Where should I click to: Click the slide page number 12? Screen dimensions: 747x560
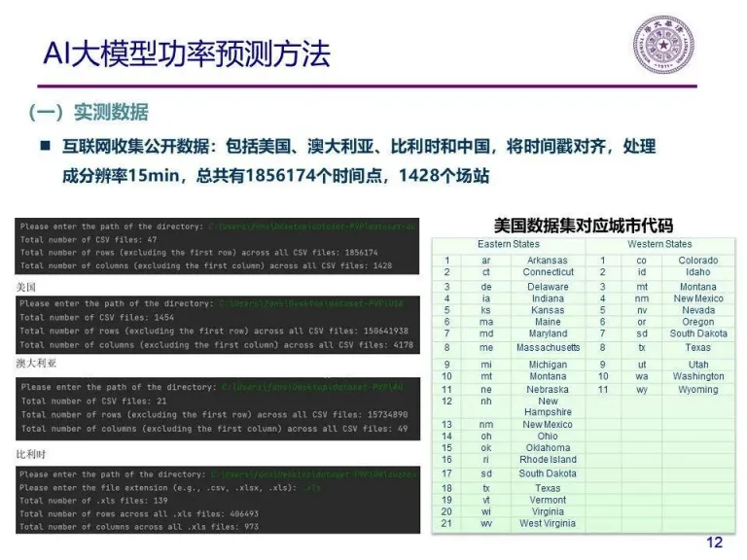click(714, 542)
